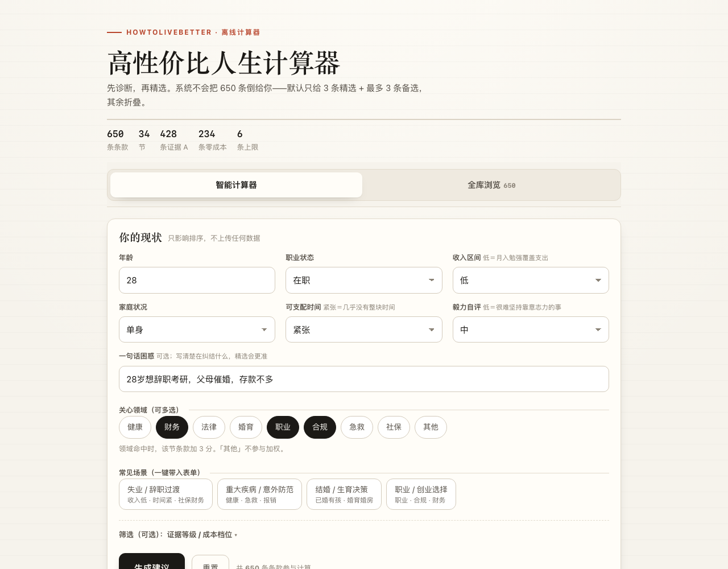Choose the 结婚 / 生育决策 scenario preset

click(x=344, y=494)
